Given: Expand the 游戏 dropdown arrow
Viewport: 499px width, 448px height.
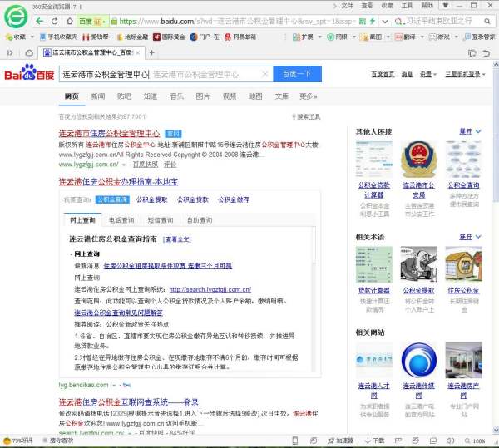Looking at the screenshot, I should [457, 37].
